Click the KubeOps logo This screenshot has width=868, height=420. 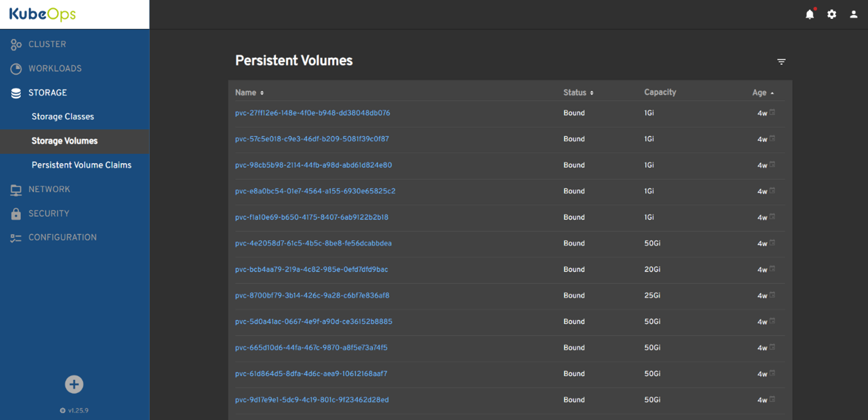[42, 14]
